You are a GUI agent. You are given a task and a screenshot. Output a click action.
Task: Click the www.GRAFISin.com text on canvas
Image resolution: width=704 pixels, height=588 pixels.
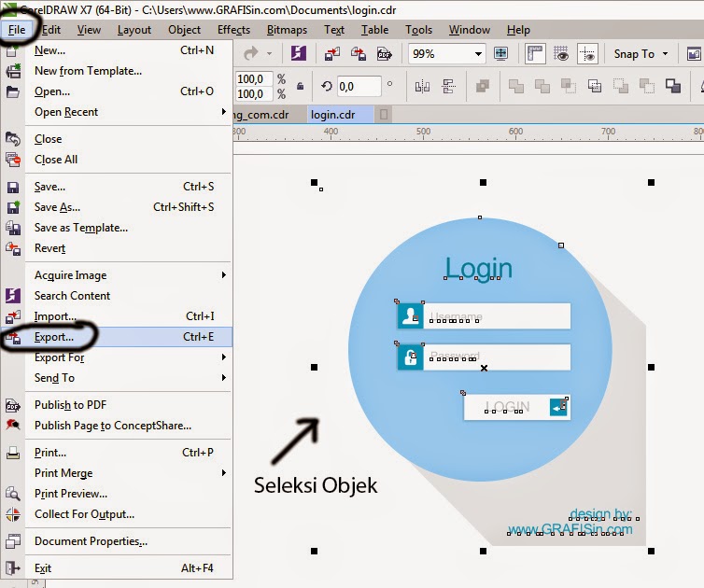click(570, 529)
